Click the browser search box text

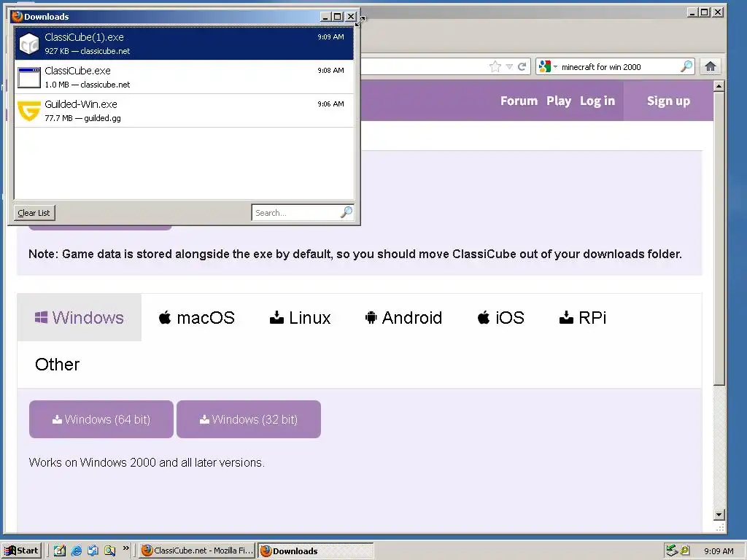pos(601,66)
